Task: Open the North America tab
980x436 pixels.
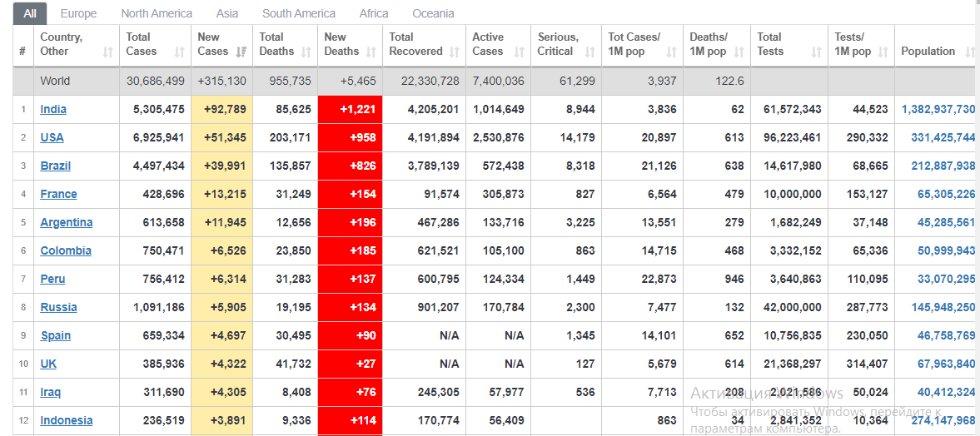Action: tap(157, 13)
